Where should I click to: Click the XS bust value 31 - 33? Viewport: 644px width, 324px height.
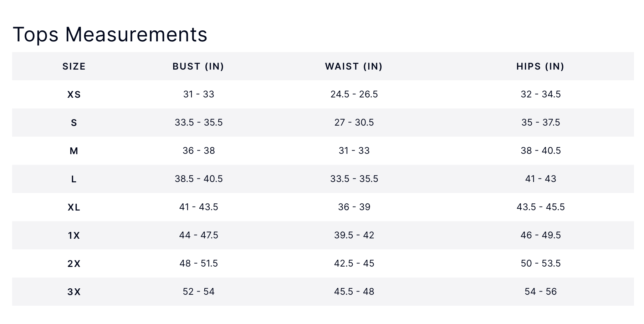click(x=199, y=94)
